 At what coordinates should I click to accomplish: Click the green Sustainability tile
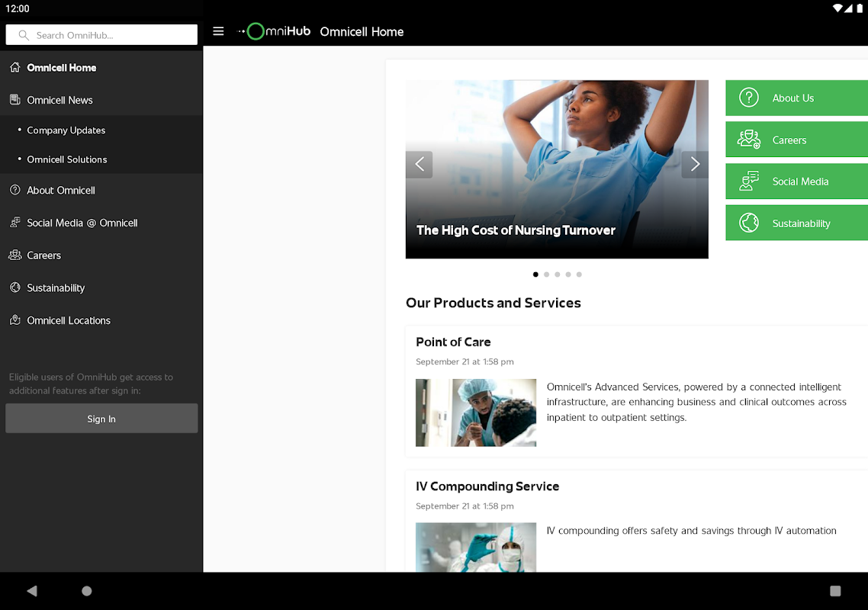click(796, 223)
